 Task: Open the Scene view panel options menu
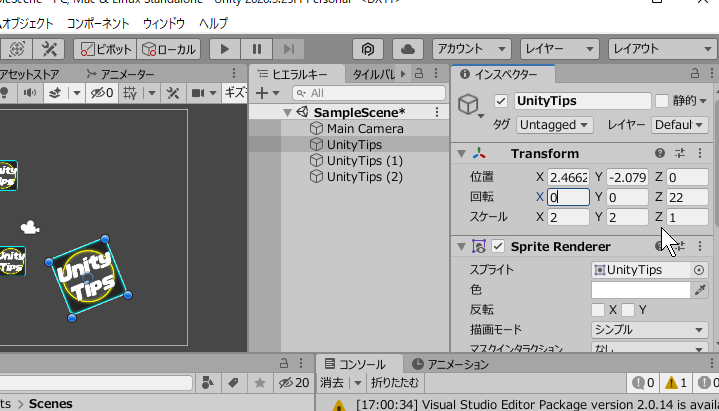tap(234, 73)
